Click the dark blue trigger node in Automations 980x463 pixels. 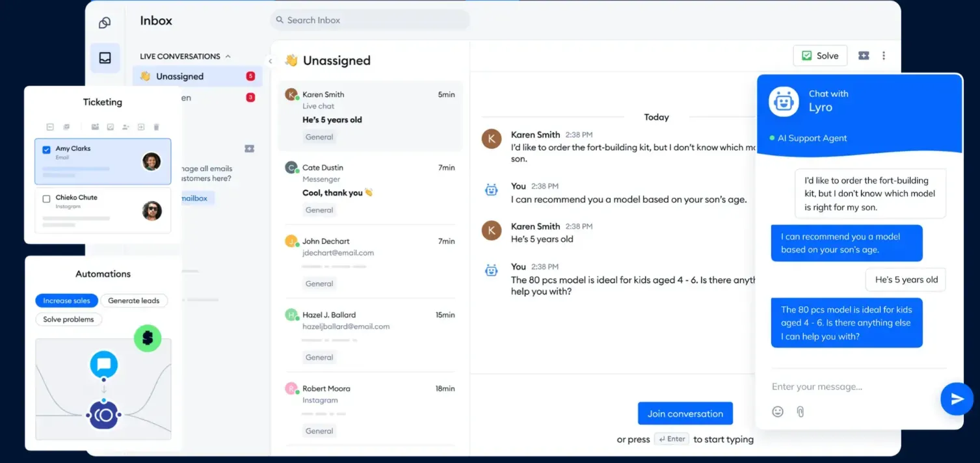pyautogui.click(x=104, y=414)
